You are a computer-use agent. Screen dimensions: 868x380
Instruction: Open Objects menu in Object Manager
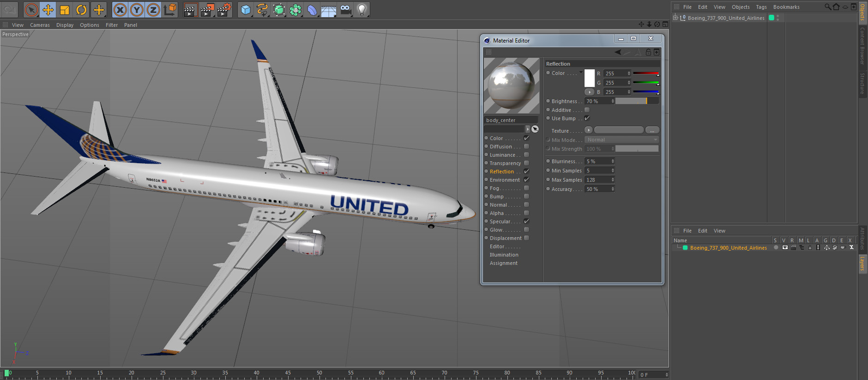(741, 7)
